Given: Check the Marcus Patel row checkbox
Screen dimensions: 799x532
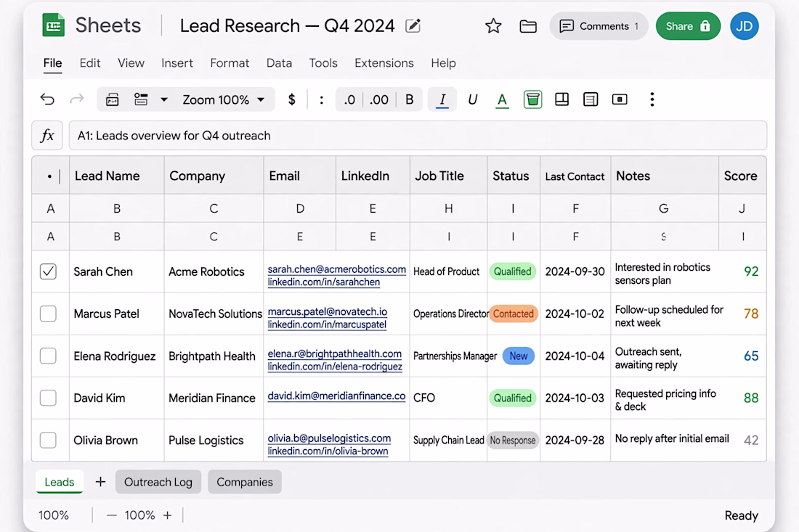Looking at the screenshot, I should point(49,314).
